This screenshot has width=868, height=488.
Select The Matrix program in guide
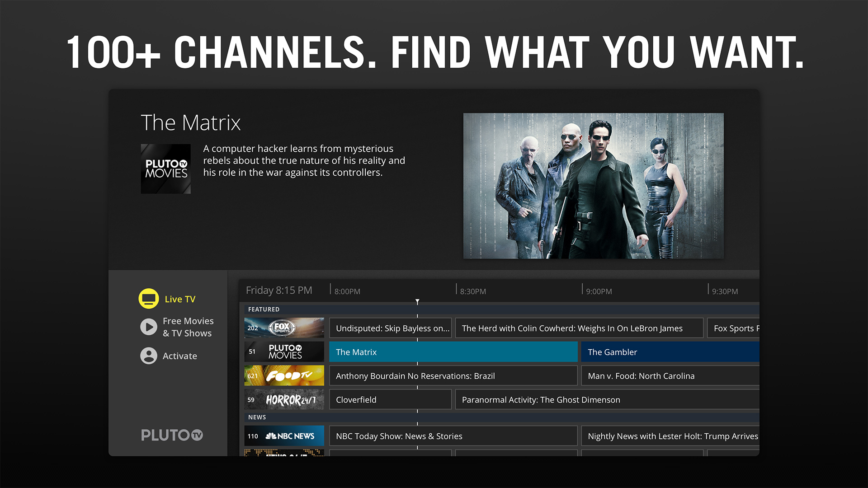tap(453, 352)
